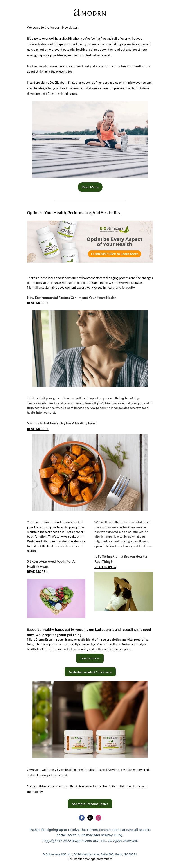The image size is (180, 868).
Task: Click the heart-shaped vegetables image
Action: tap(56, 598)
